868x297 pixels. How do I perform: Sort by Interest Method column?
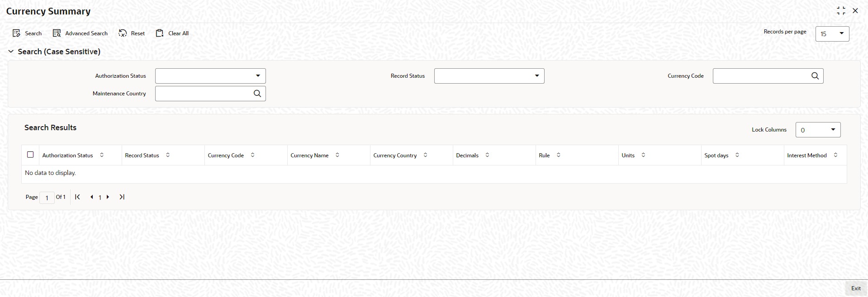click(x=835, y=155)
